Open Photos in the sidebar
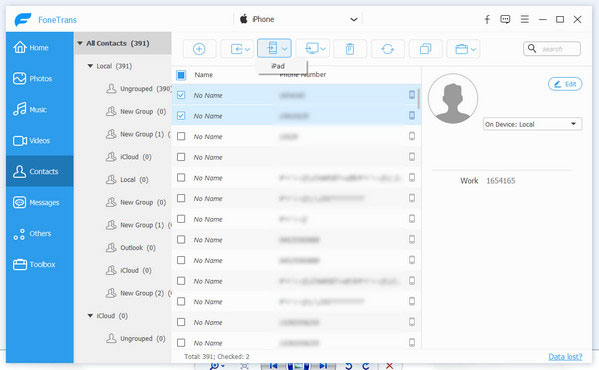 (x=40, y=78)
